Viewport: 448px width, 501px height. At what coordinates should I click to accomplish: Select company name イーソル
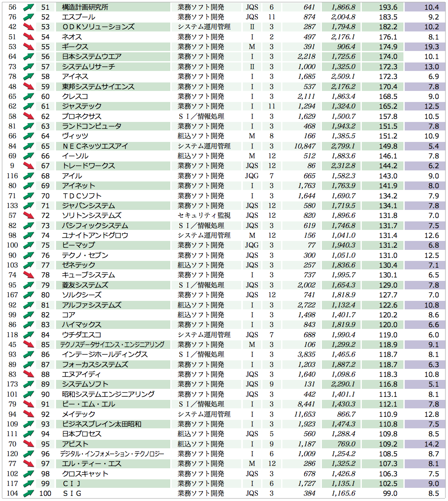[x=75, y=156]
